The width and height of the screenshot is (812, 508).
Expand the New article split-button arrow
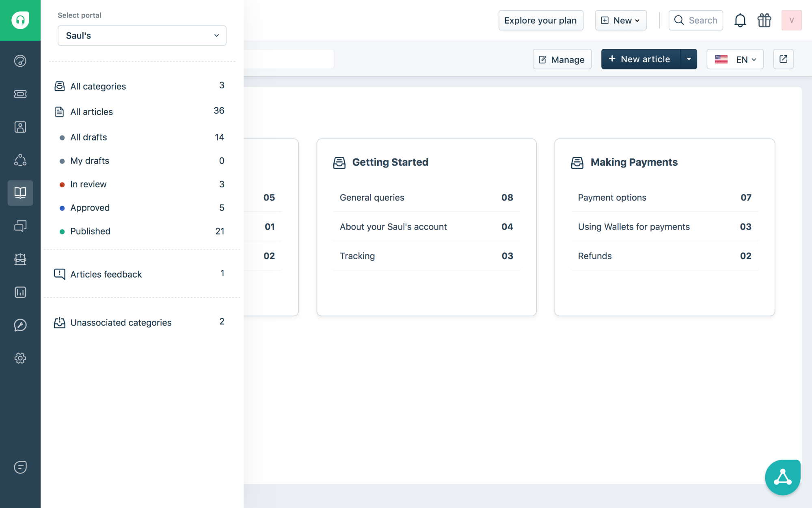(x=689, y=59)
